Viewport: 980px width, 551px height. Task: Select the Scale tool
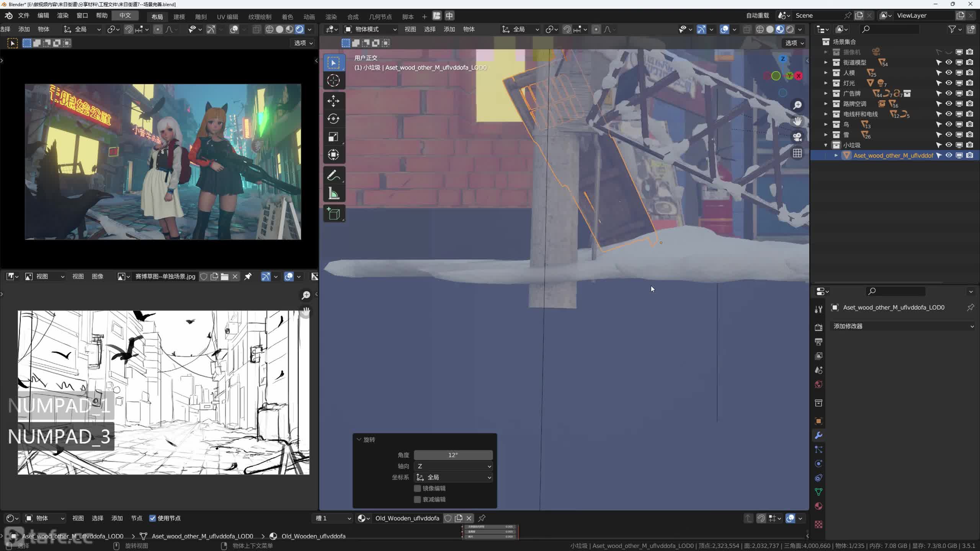[x=333, y=137]
